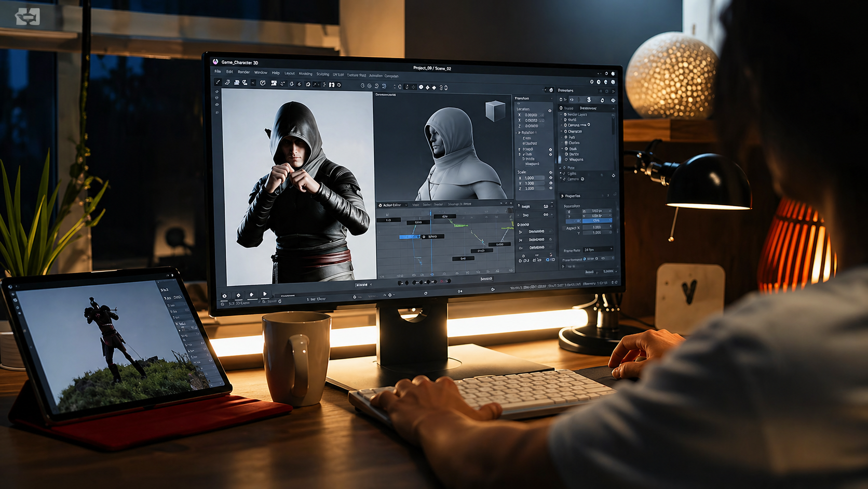Screen dimensions: 868x489
Task: Select the blue highlighted keyframe strip in timeline
Action: click(x=410, y=237)
